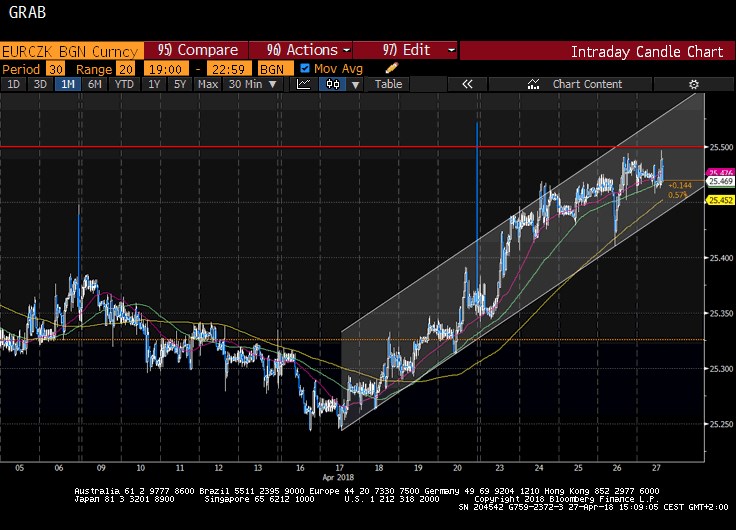Click the 19:00 start time field

pyautogui.click(x=163, y=69)
